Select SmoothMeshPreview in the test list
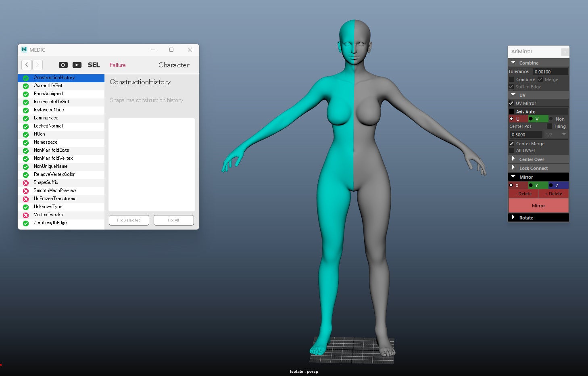588x376 pixels. (55, 190)
